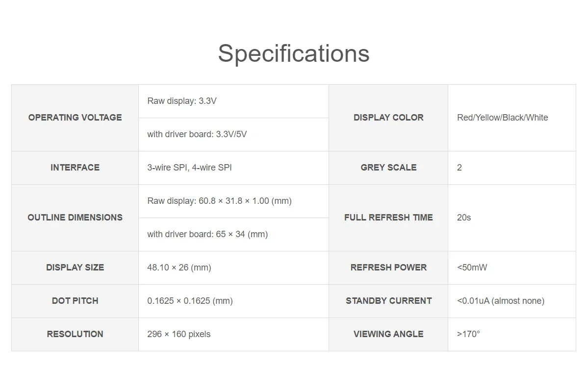
Task: Click the 48.10 × 26 (mm) value
Action: 179,268
